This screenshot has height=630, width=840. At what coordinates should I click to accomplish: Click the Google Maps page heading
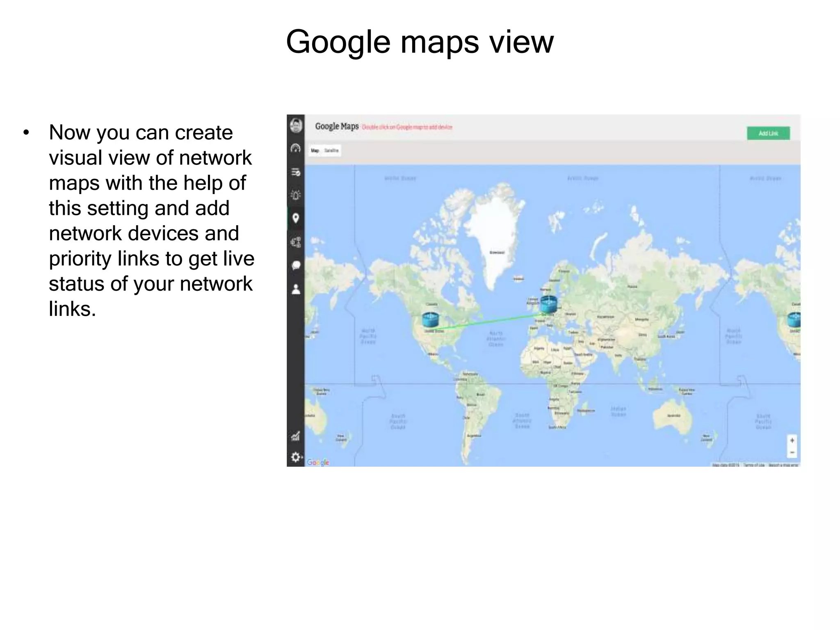337,126
